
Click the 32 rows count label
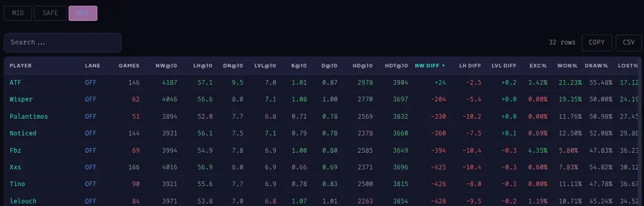pyautogui.click(x=562, y=42)
